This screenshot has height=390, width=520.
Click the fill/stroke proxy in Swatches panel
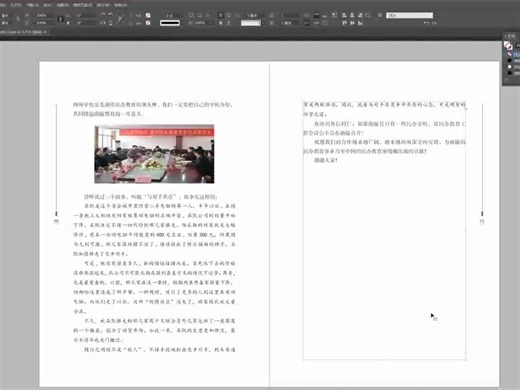pyautogui.click(x=508, y=45)
